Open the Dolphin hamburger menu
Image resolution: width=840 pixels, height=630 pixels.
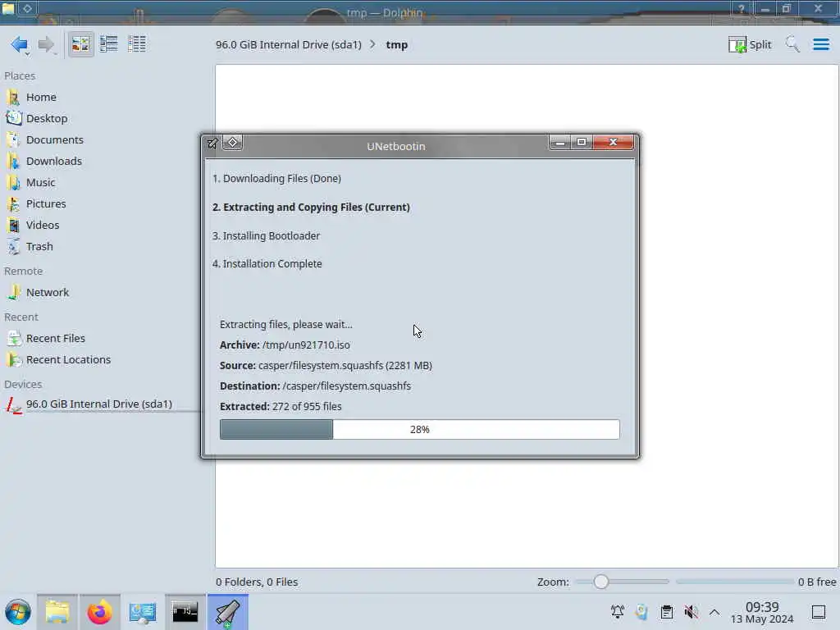(x=820, y=44)
